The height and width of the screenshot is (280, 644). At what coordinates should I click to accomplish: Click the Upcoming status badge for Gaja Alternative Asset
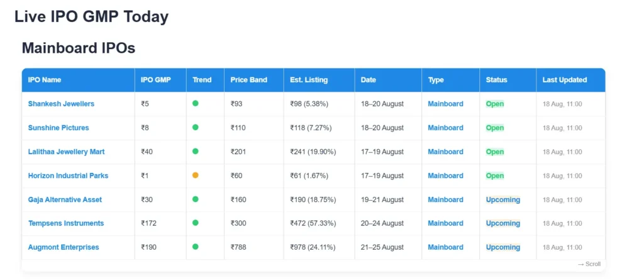(x=503, y=199)
